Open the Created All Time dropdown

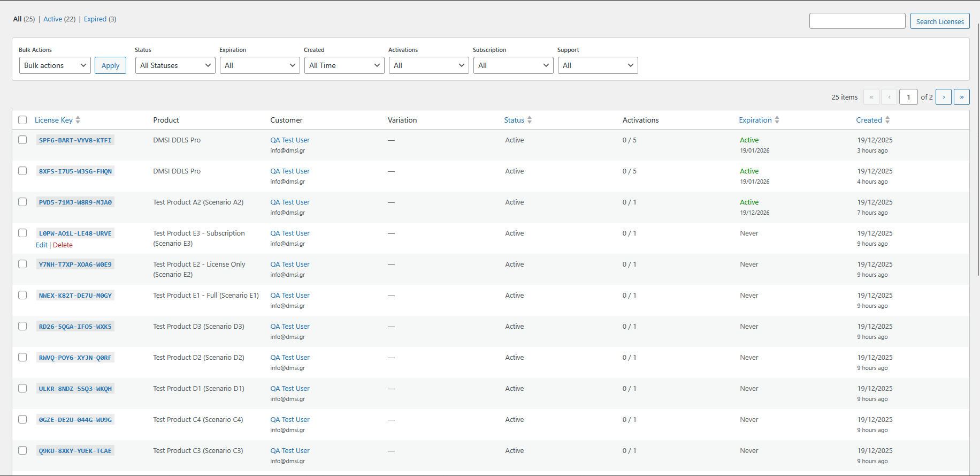tap(344, 65)
